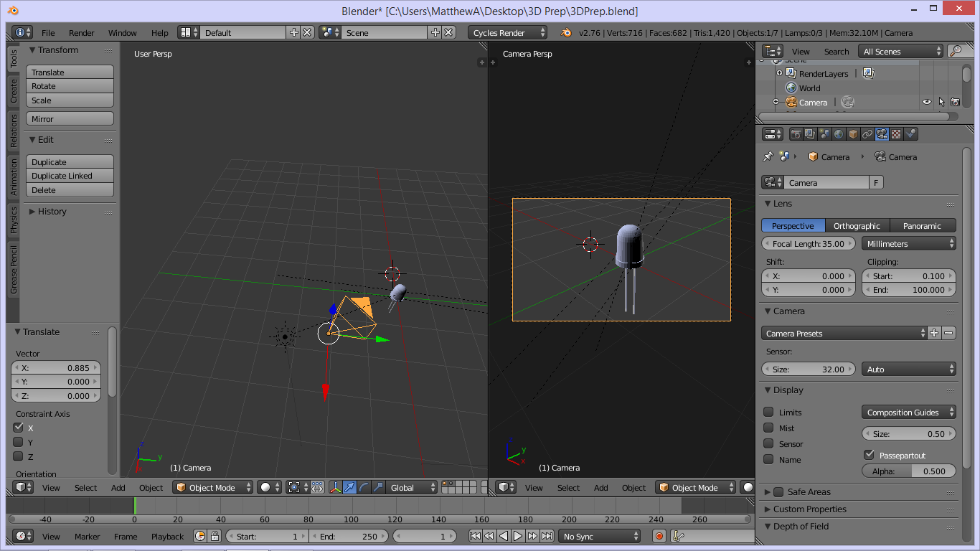Image resolution: width=980 pixels, height=551 pixels.
Task: Select the scale manipulator icon
Action: pos(378,487)
